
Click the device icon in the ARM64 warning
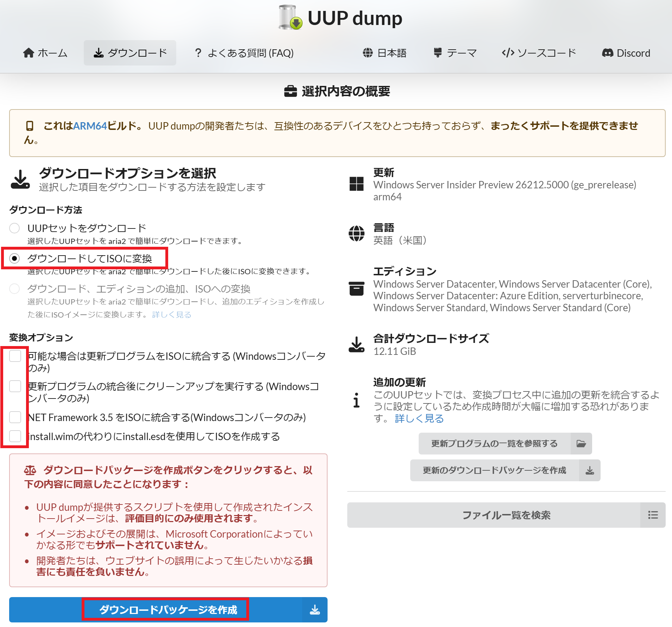[30, 126]
